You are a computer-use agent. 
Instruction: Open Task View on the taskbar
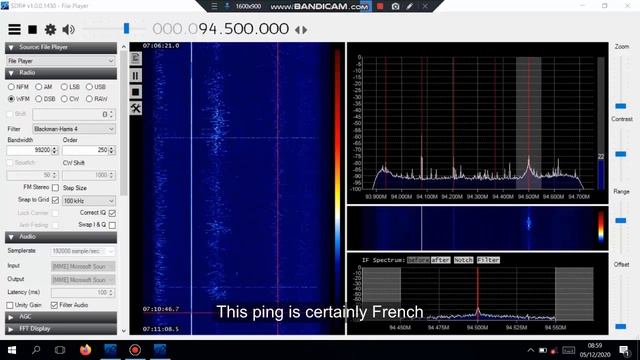(60, 350)
